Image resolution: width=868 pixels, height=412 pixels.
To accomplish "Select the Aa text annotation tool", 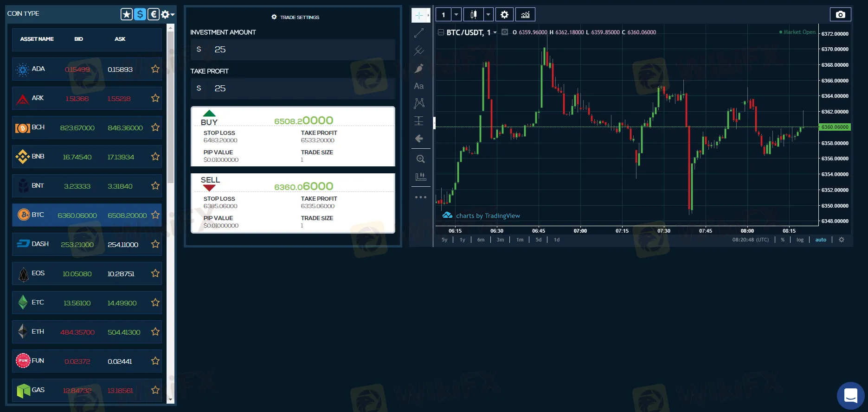I will click(x=419, y=86).
